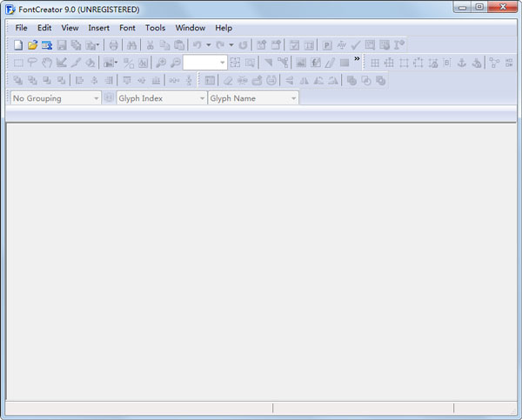Screen dimensions: 522x420
Task: Click the clipboard Paste icon
Action: (179, 45)
